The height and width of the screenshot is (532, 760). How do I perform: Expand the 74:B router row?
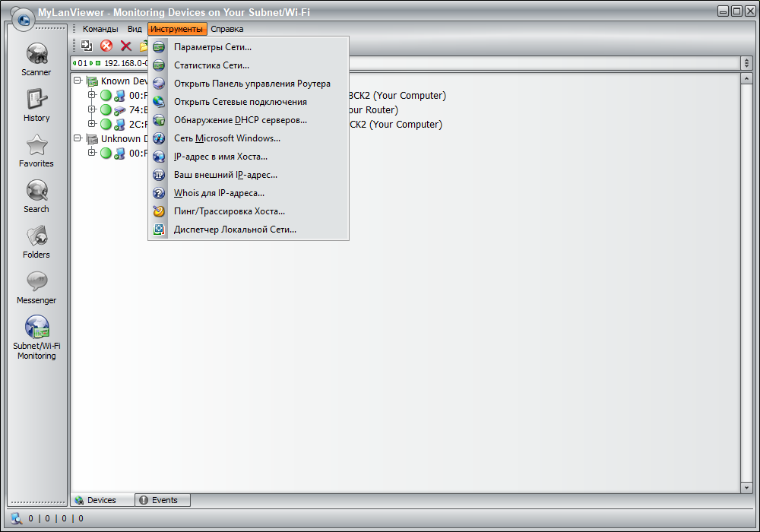click(x=92, y=109)
